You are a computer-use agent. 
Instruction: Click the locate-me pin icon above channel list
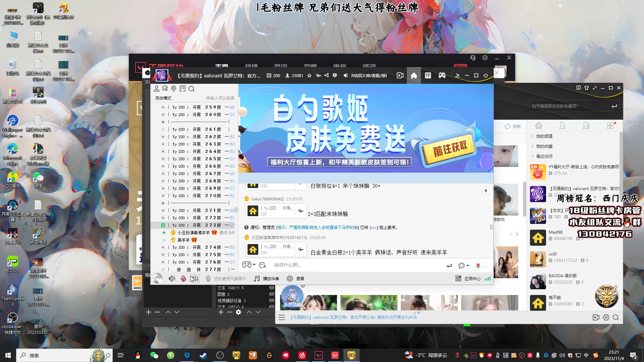[174, 88]
